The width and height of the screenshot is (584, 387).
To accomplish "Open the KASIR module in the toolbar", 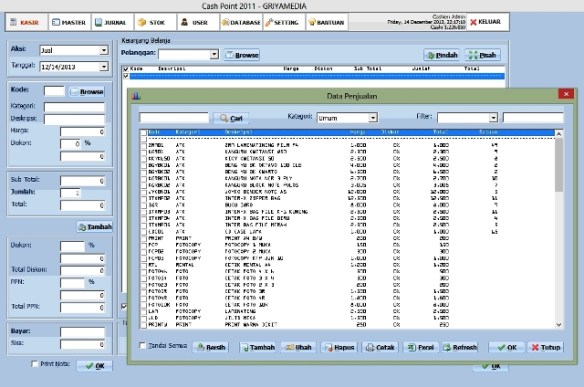I will pyautogui.click(x=27, y=22).
